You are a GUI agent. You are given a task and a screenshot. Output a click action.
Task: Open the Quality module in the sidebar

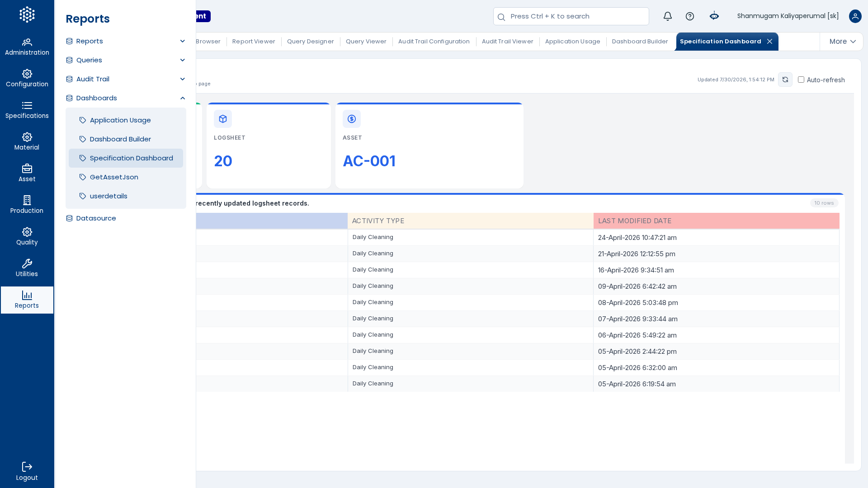pyautogui.click(x=27, y=237)
